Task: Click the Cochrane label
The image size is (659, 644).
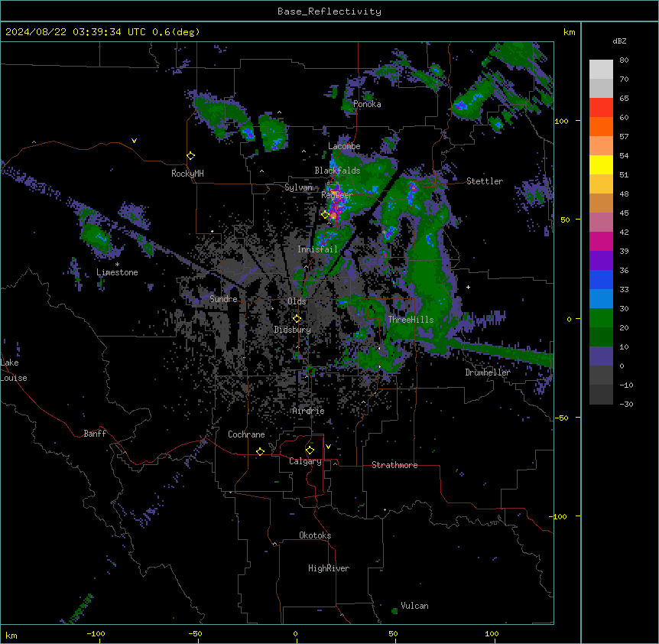Action: 246,434
